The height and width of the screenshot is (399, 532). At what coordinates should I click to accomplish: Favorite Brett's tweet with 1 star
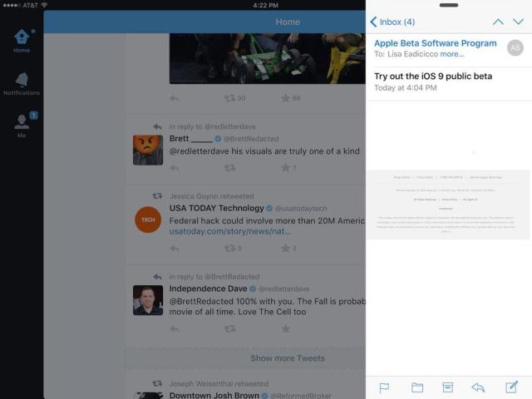pyautogui.click(x=288, y=168)
